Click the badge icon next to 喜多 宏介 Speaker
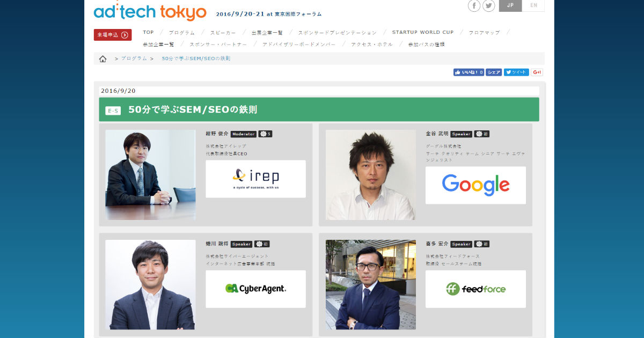 (482, 244)
